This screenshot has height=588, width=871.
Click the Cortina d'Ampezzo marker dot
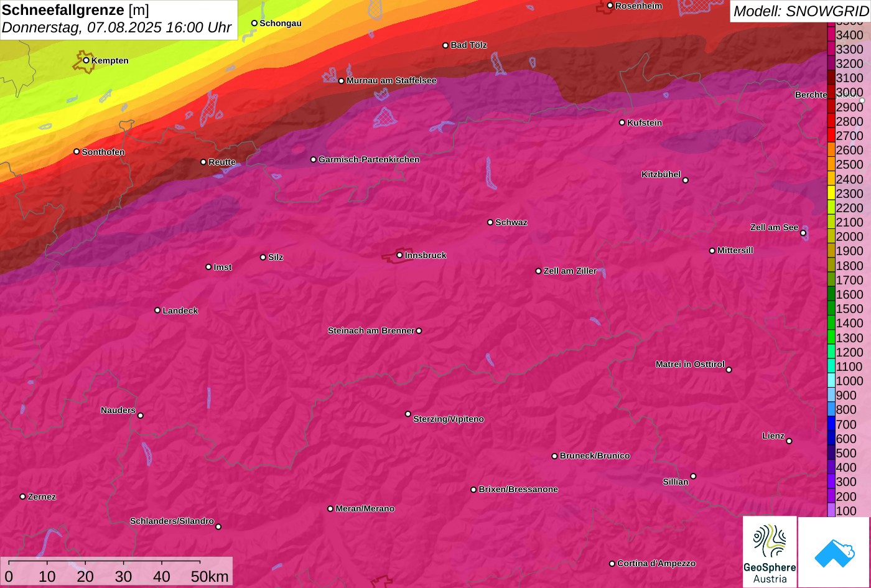[612, 564]
